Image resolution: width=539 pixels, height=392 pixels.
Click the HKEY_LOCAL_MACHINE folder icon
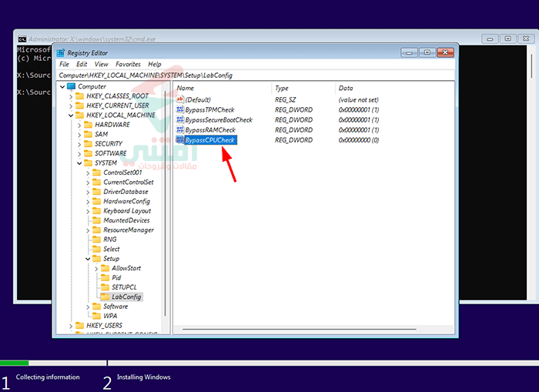[x=80, y=116]
